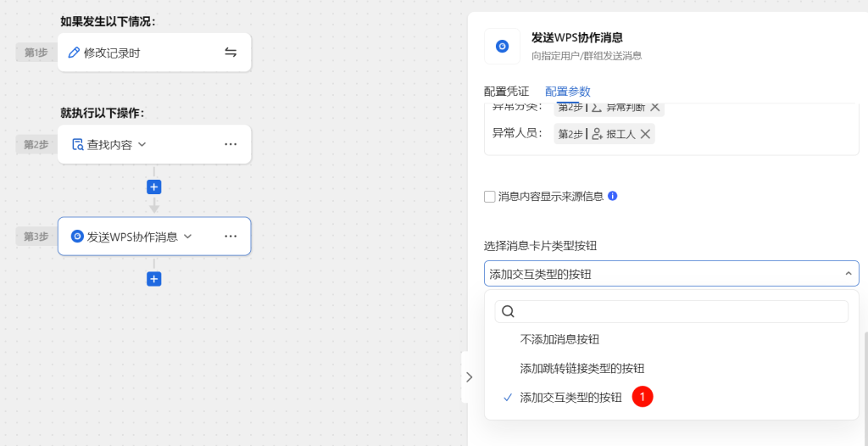Expand the 查找内容 step dropdown chevron
Screen dimensions: 868x446
[142, 145]
